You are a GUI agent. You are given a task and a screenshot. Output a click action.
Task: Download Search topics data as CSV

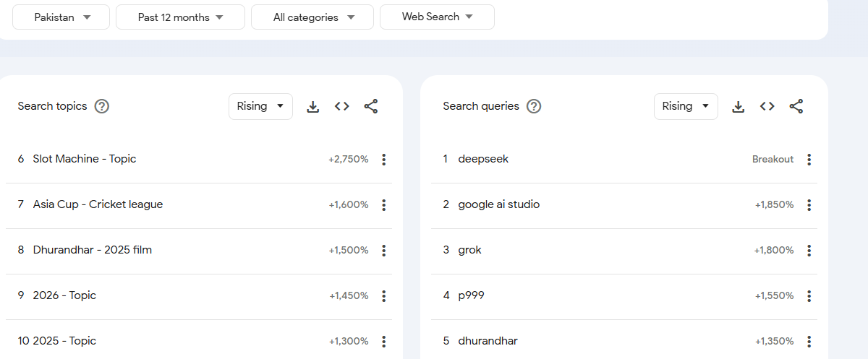click(x=313, y=107)
